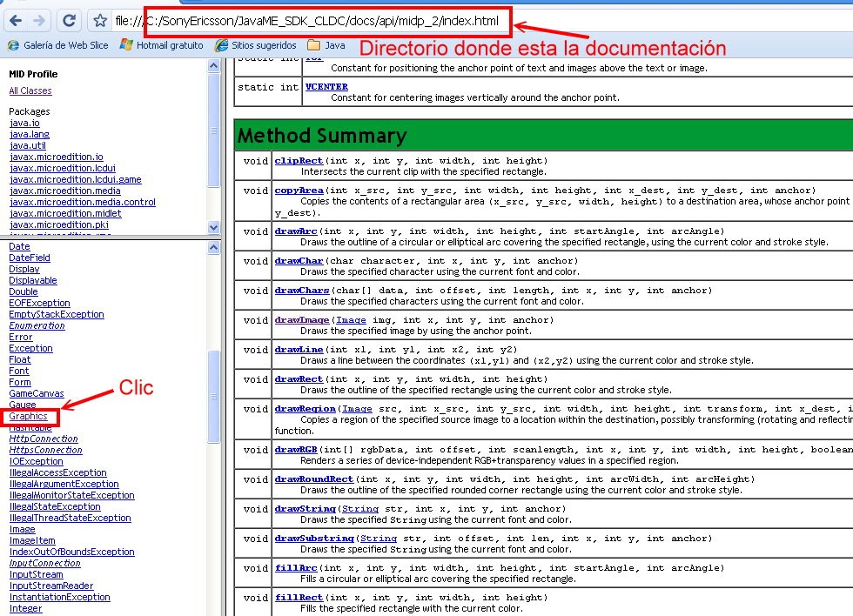Open the drawRect method link
853x616 pixels.
(x=299, y=379)
